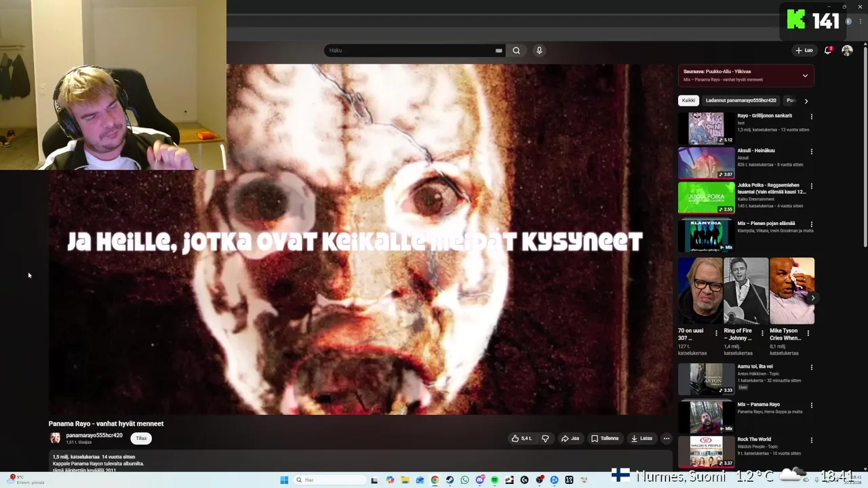Open WhatsApp from the taskbar

click(465, 480)
